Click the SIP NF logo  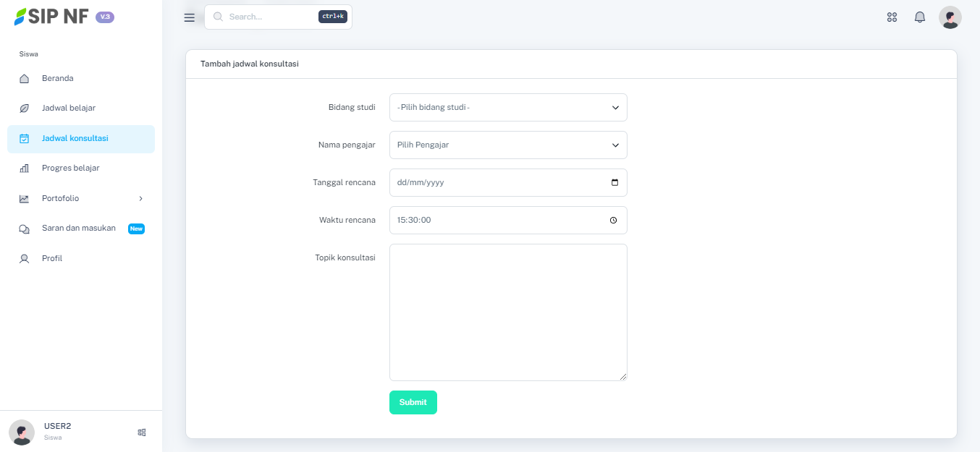click(x=52, y=17)
